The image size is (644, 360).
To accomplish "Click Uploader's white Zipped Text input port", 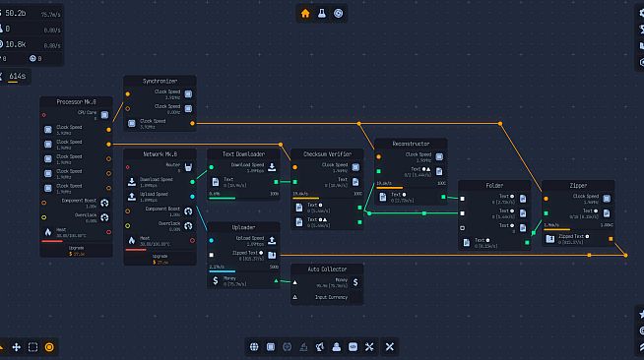I will [211, 255].
